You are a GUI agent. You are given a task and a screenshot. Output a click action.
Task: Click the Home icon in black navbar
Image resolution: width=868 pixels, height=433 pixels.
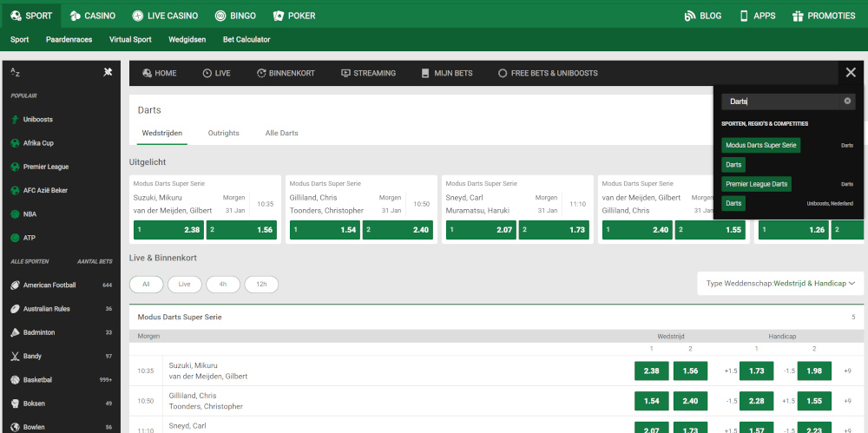(x=147, y=73)
